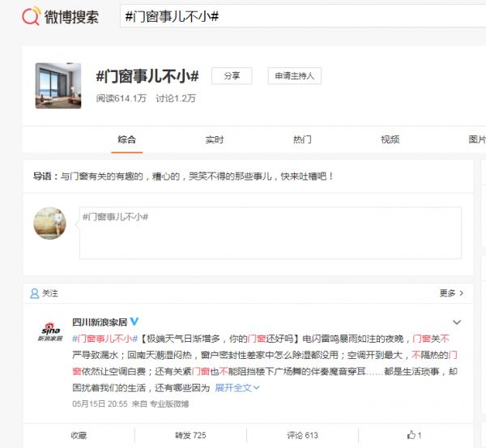Image resolution: width=486 pixels, height=448 pixels.
Task: Click the 申请主持人 button
Action: (295, 75)
